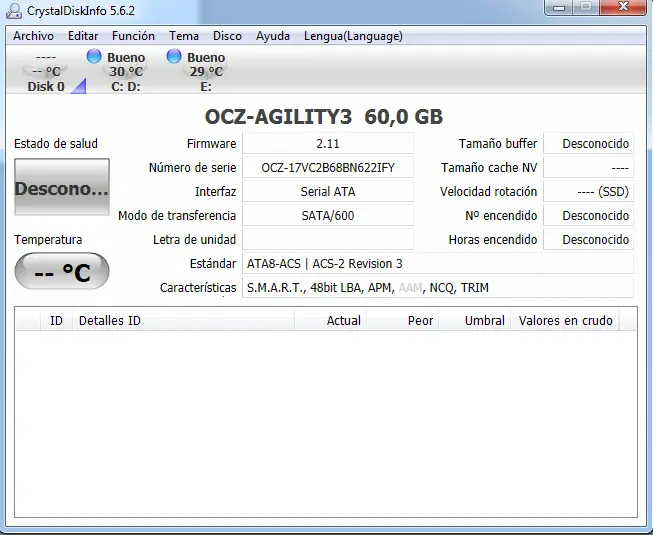Select Disk 0 in drive bar
This screenshot has height=535, width=653.
[x=46, y=72]
